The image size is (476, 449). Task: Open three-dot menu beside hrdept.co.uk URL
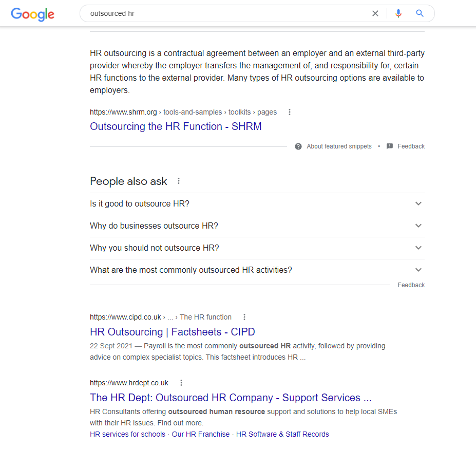pyautogui.click(x=181, y=383)
